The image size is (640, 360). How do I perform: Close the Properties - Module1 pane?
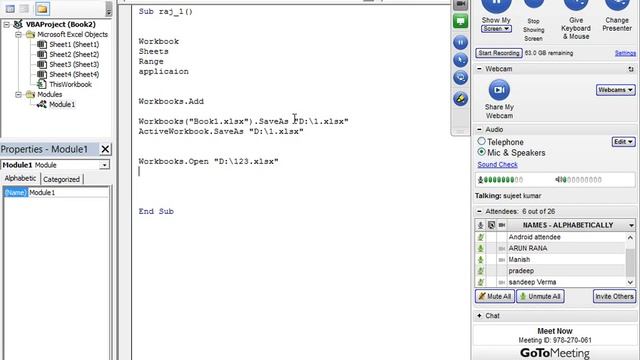click(105, 149)
